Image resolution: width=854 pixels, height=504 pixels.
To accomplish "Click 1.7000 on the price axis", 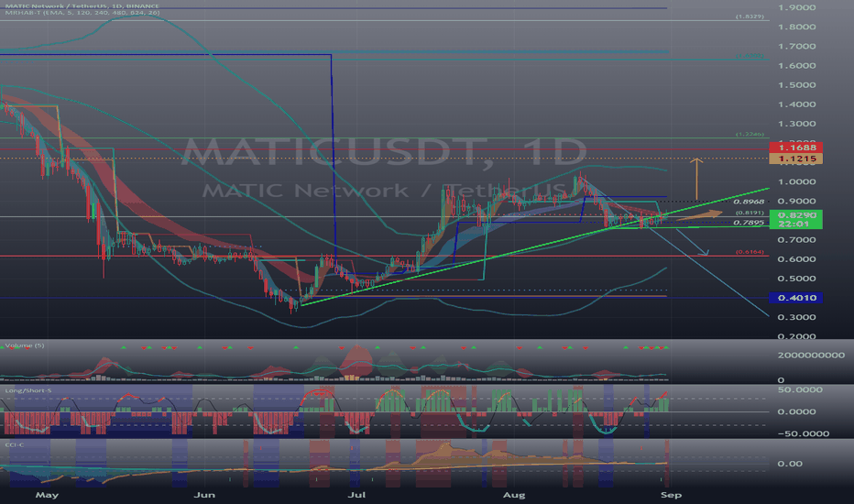I will (x=797, y=47).
